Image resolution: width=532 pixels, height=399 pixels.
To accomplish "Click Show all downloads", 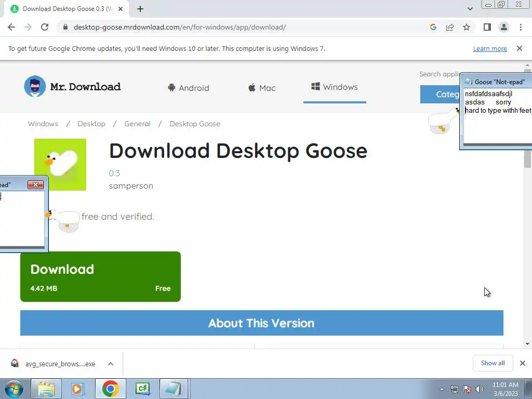I will pos(493,363).
